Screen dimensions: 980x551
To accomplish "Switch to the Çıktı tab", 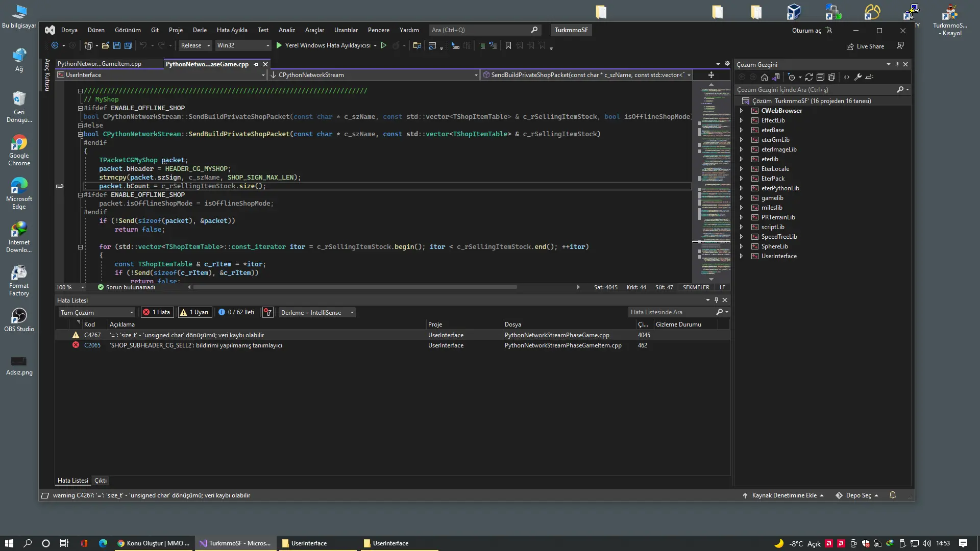I will [101, 481].
